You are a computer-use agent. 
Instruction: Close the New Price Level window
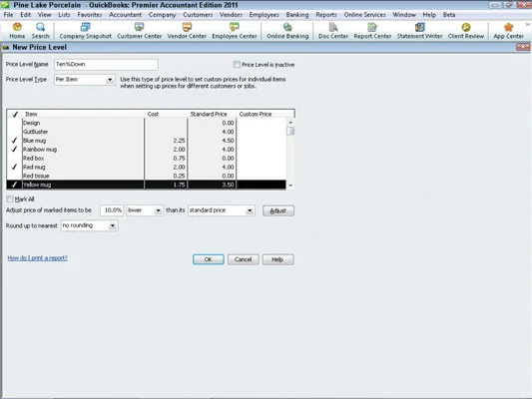click(x=523, y=47)
